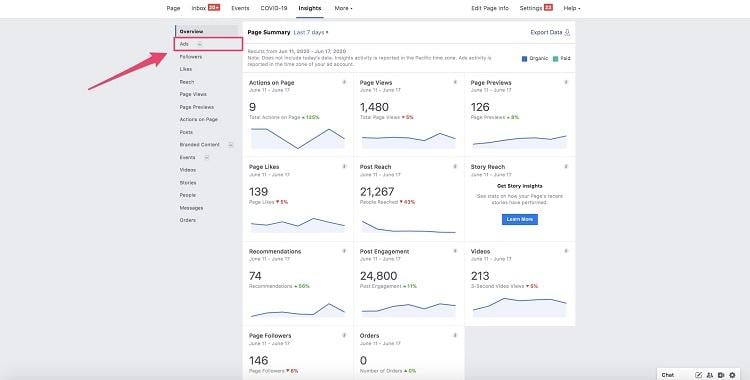Viewport: 750px width, 380px height.
Task: Click the 1,480 Total Page Views value
Action: 374,107
